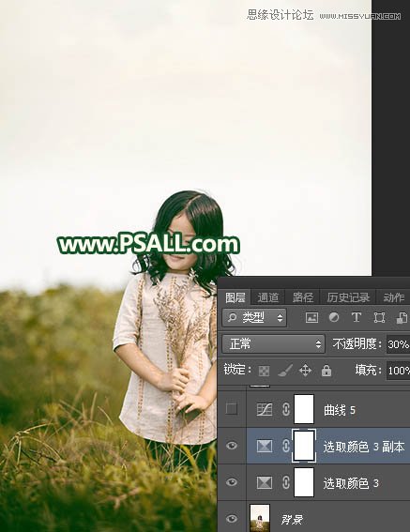Select the layer mask of 曲线 5
Viewport: 410px width, 532px height.
click(x=304, y=409)
